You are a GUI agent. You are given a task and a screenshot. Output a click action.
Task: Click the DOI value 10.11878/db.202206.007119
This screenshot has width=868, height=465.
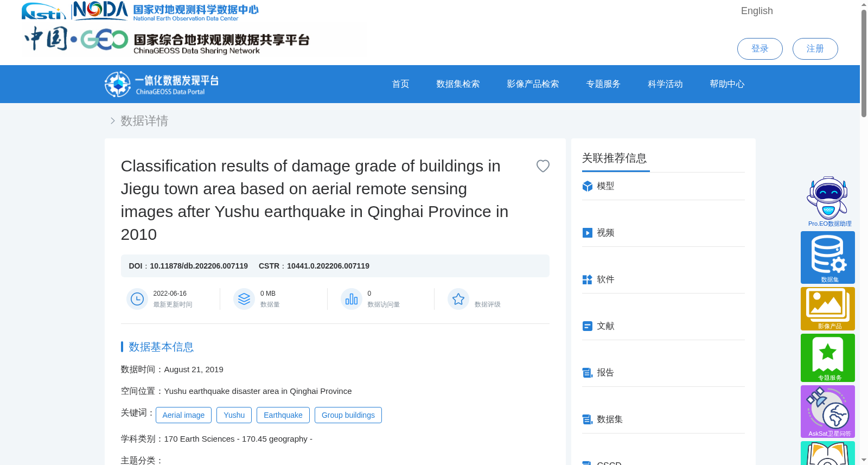pos(199,266)
